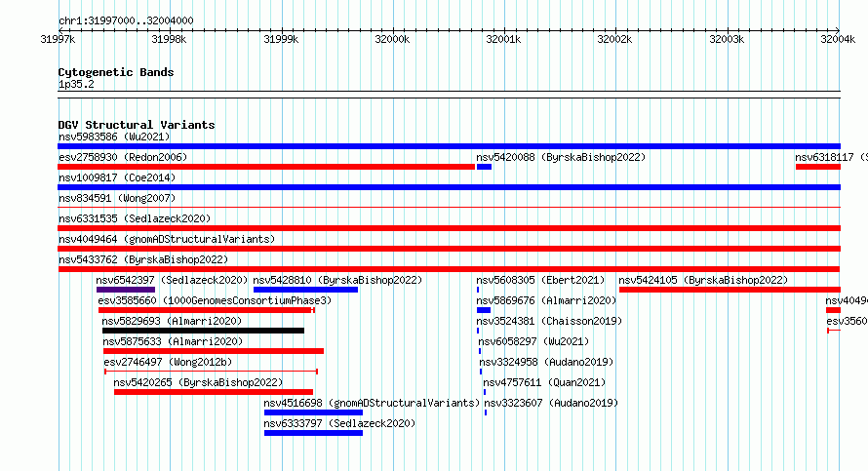Image resolution: width=868 pixels, height=471 pixels.
Task: Click the nsv6333797 (Sedlazeck2020) blue bar
Action: [313, 433]
